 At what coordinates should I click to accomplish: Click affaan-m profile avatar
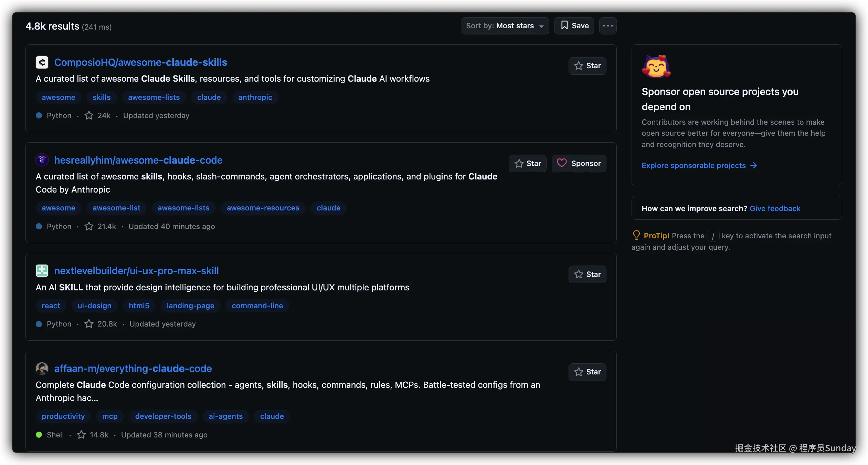click(42, 369)
